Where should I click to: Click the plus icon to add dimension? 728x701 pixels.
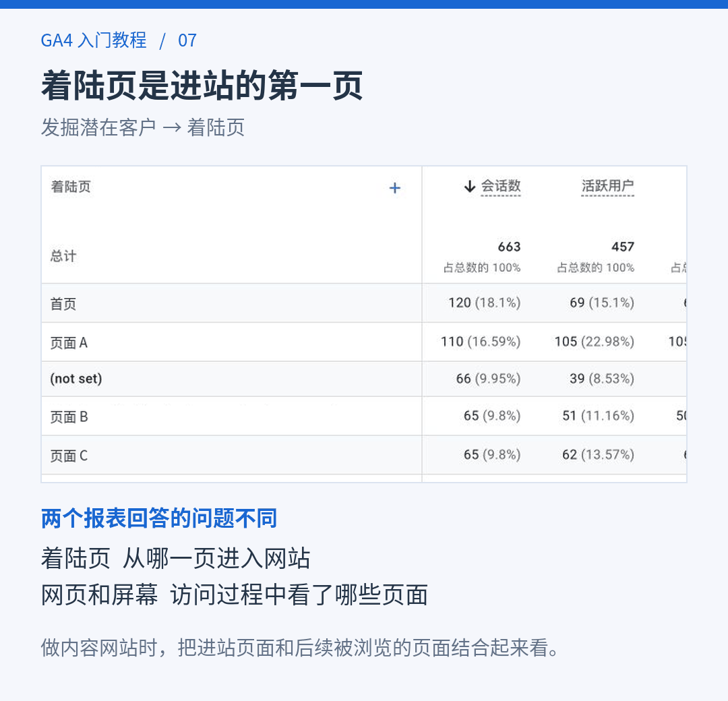[x=394, y=188]
